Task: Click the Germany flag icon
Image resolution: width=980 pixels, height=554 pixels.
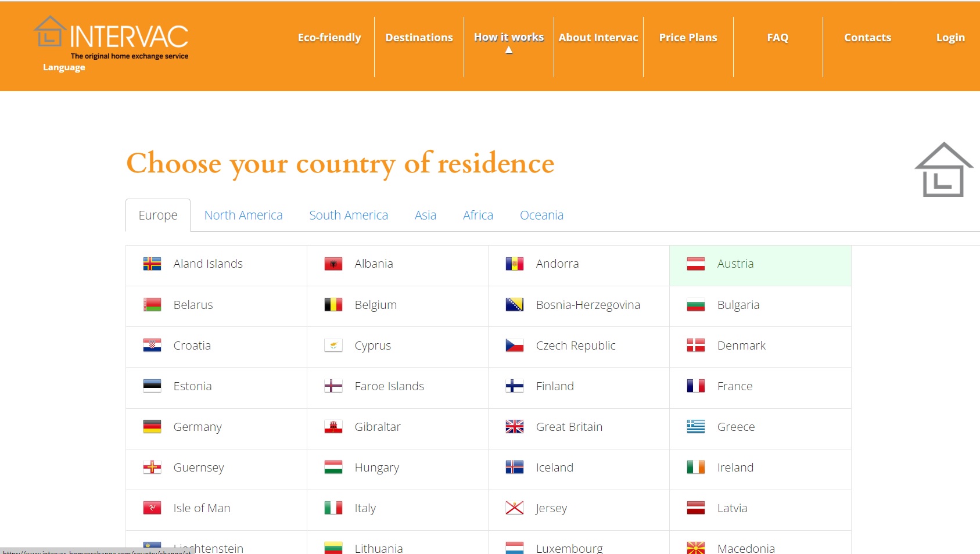Action: [152, 427]
